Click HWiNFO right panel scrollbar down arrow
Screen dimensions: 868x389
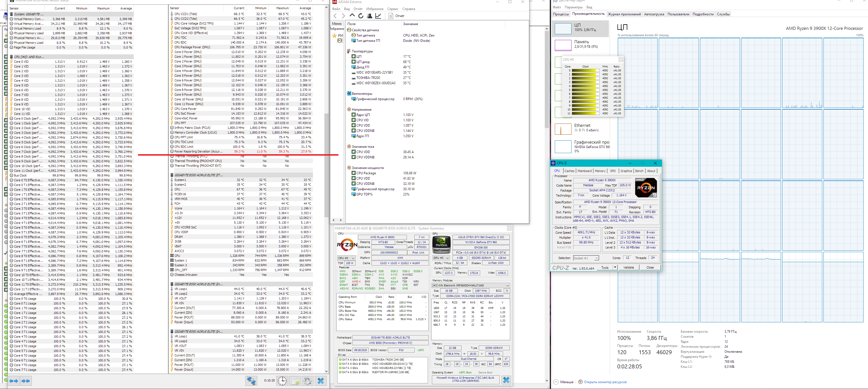coord(326,371)
